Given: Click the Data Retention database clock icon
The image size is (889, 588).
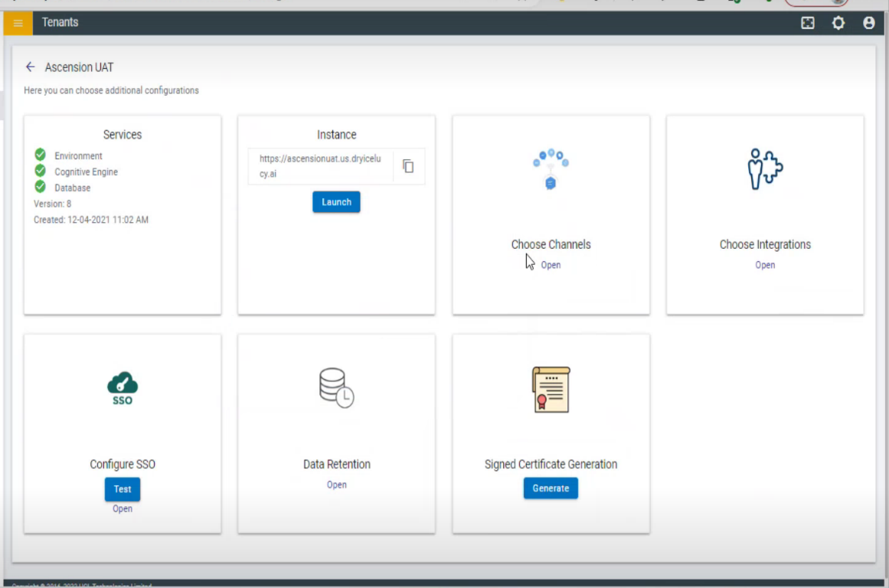Looking at the screenshot, I should [x=336, y=388].
